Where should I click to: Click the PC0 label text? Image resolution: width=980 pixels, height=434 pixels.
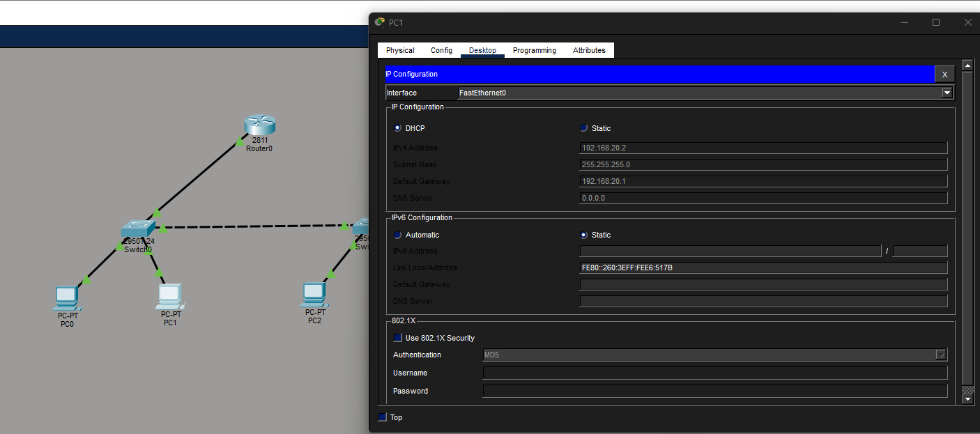(67, 324)
